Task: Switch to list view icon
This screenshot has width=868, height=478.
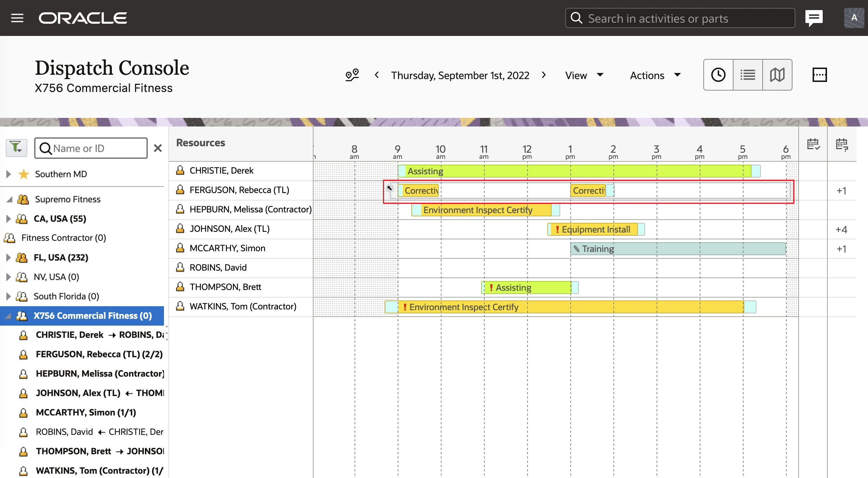Action: tap(748, 75)
